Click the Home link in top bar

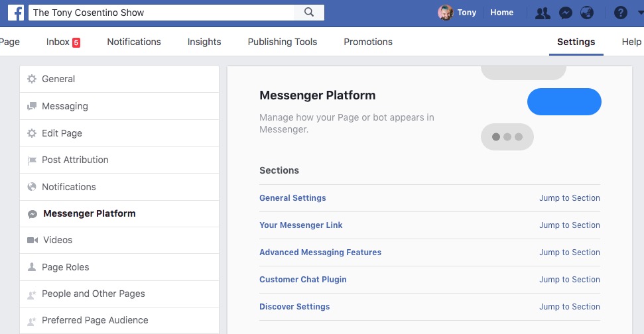[501, 13]
